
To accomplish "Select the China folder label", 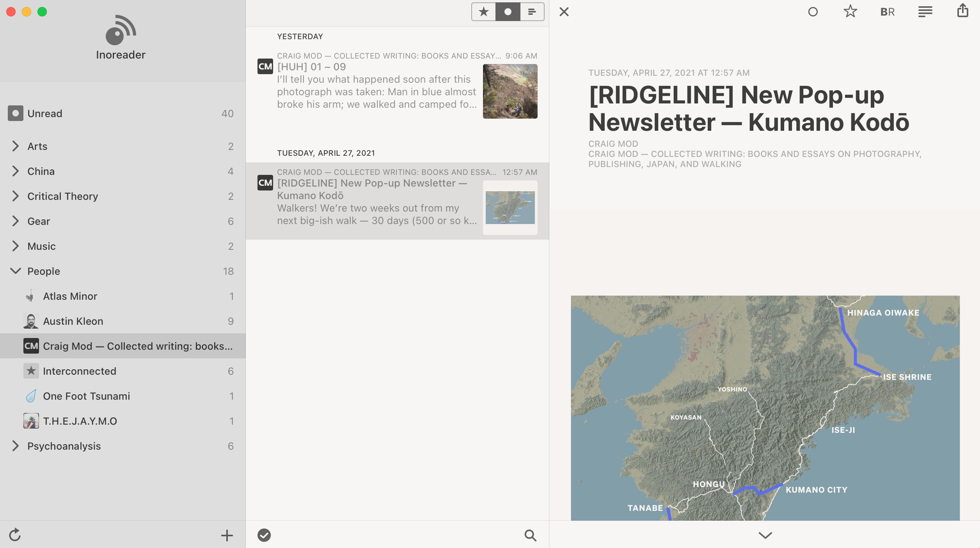I will coord(41,171).
